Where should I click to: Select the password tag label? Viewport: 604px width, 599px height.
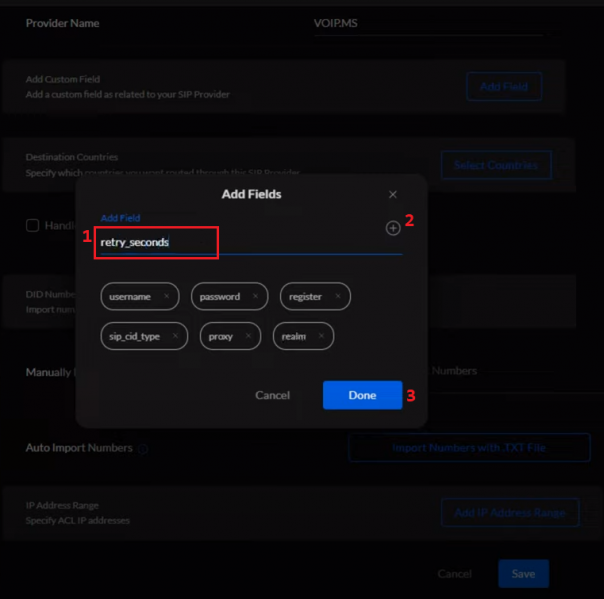220,297
